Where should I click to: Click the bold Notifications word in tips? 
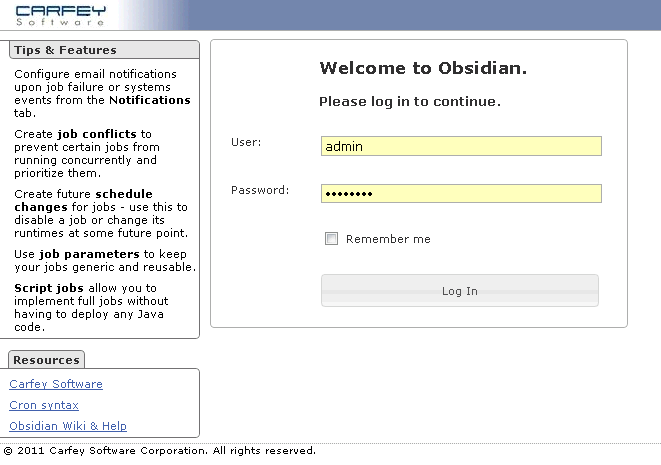pos(149,100)
